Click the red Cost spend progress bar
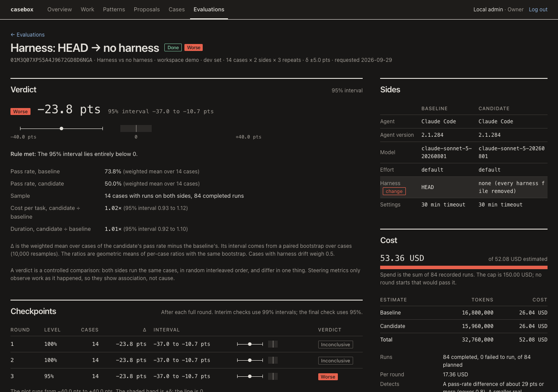558x392 pixels. point(464,267)
